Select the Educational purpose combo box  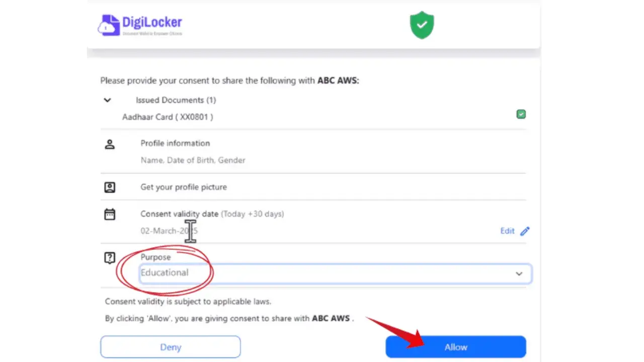335,274
